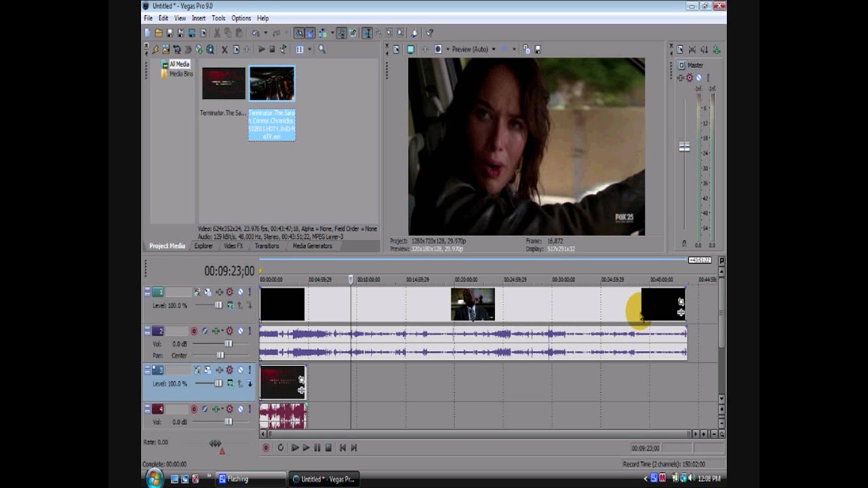Click Preview on External Monitor icon

pos(410,49)
